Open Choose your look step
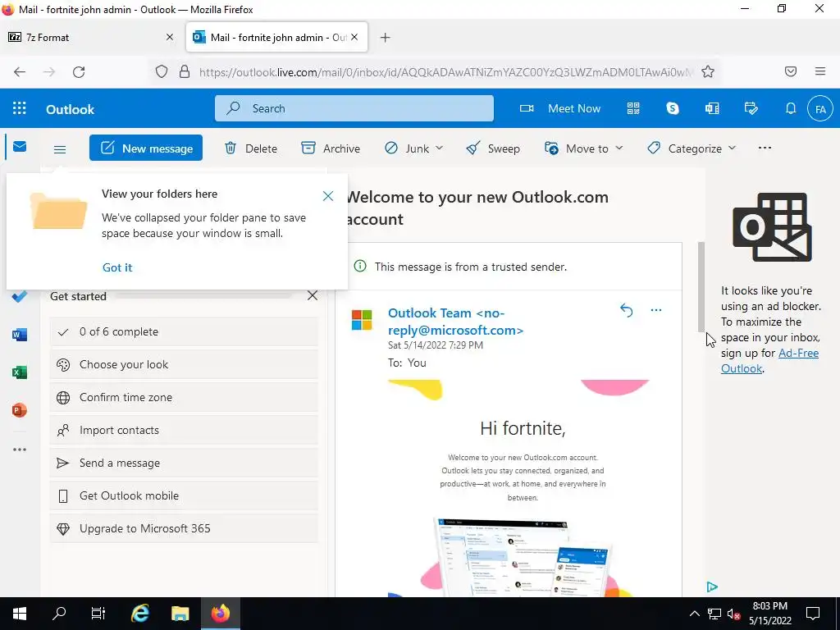This screenshot has width=840, height=630. [x=184, y=364]
